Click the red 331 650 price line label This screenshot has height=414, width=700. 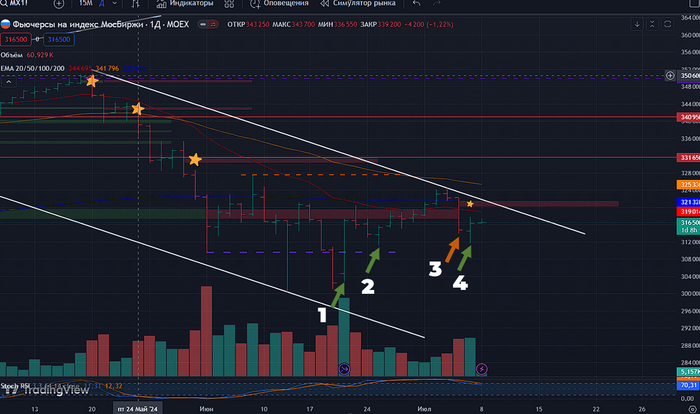(688, 158)
